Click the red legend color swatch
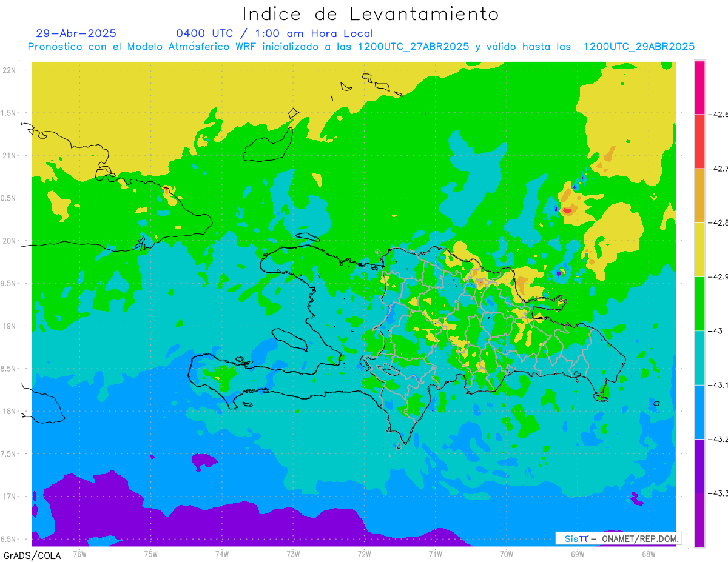This screenshot has height=562, width=728. coord(699,141)
